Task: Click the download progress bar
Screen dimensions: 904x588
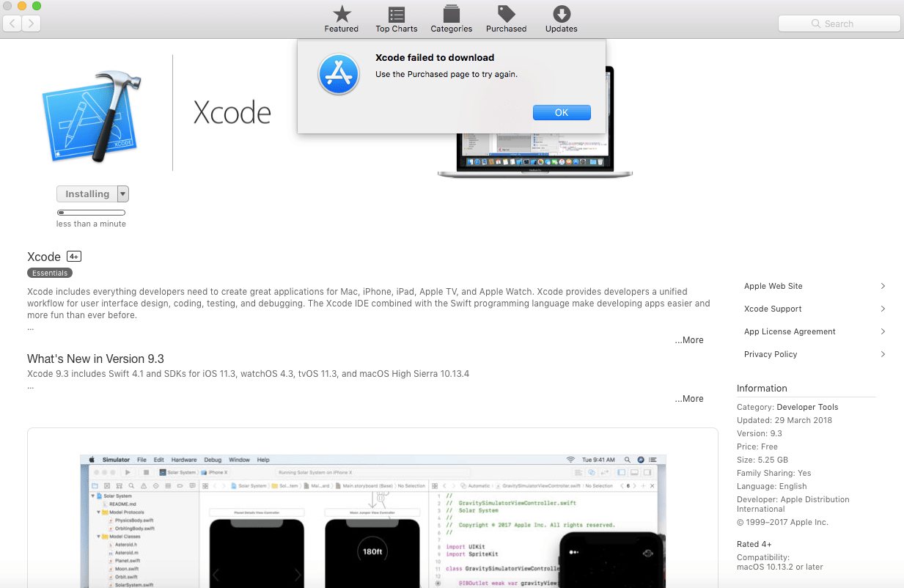Action: tap(91, 213)
